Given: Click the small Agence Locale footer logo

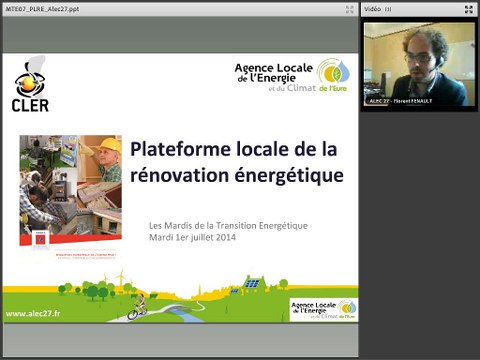Looking at the screenshot, I should point(324,310).
